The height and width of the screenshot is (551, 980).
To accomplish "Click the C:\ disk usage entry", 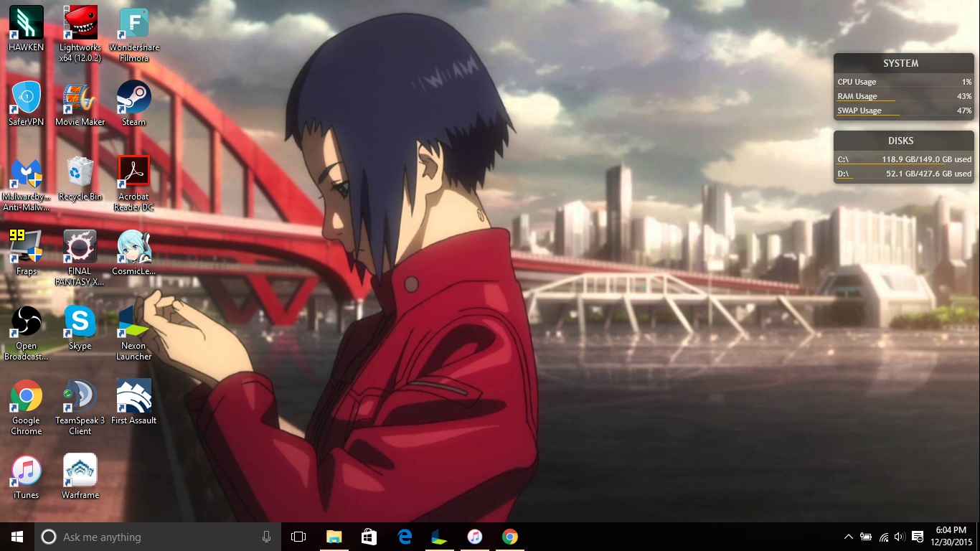I will click(x=904, y=159).
